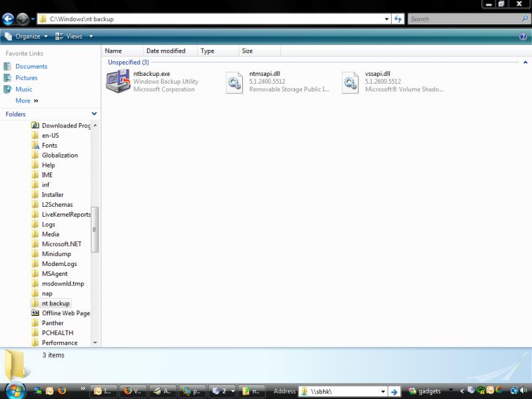This screenshot has width=532, height=399.
Task: Select the vssapi.dll file icon
Action: pos(350,82)
